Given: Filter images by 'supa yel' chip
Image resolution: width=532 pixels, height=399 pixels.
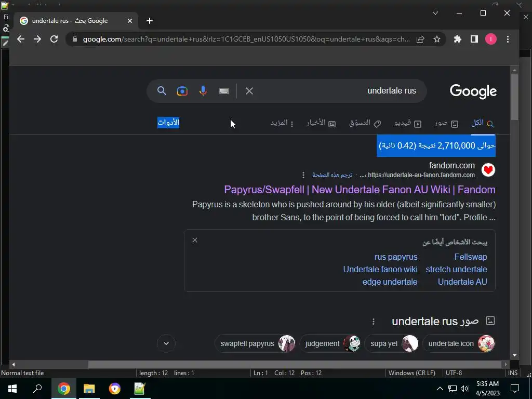Looking at the screenshot, I should coord(392,343).
